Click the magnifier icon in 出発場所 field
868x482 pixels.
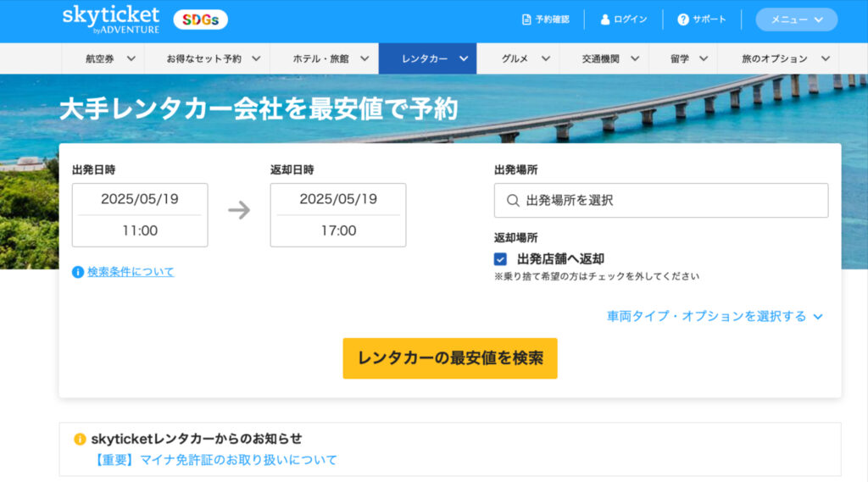click(513, 200)
